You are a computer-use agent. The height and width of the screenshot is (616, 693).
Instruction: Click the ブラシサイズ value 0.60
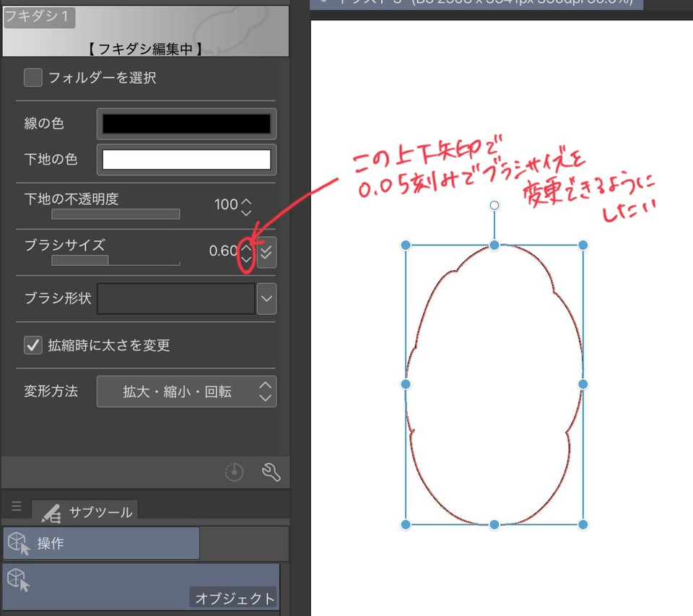(x=224, y=251)
